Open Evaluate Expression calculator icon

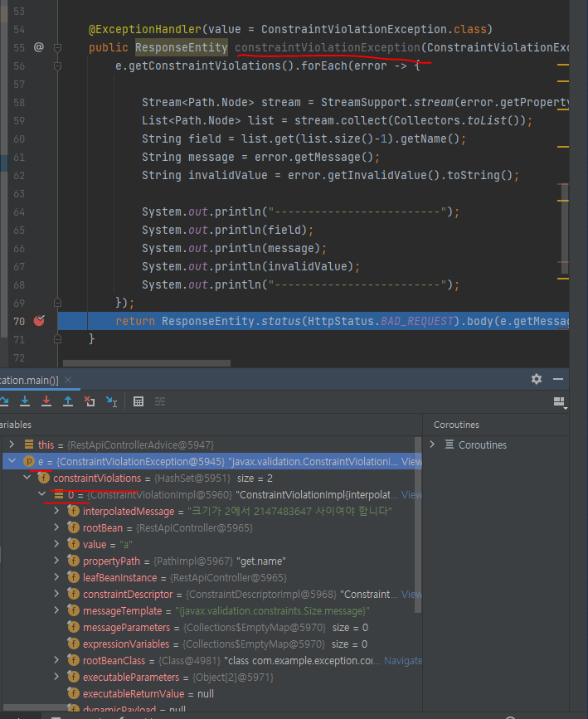[x=138, y=401]
